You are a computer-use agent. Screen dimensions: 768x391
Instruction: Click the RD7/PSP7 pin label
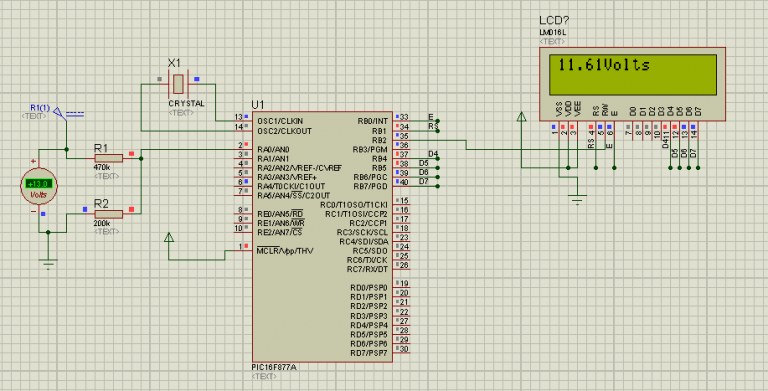pyautogui.click(x=369, y=353)
